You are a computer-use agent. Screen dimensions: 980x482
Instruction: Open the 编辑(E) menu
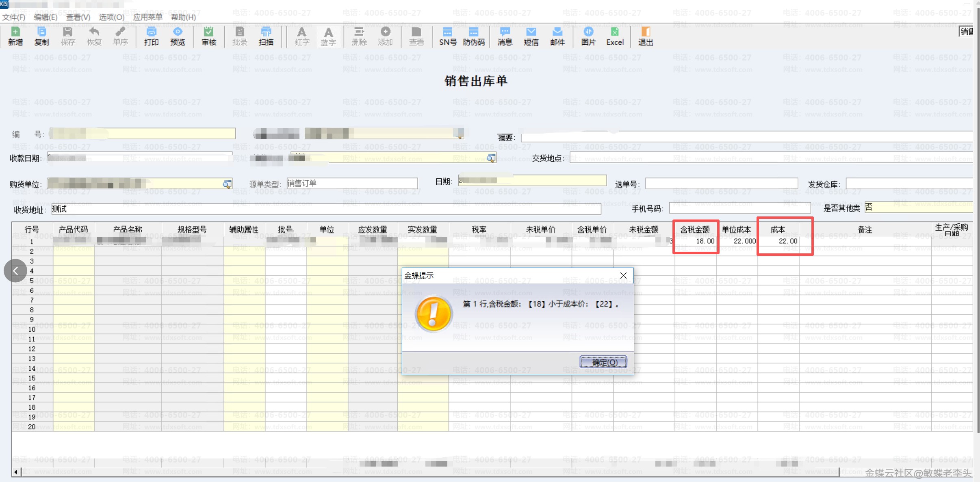46,17
